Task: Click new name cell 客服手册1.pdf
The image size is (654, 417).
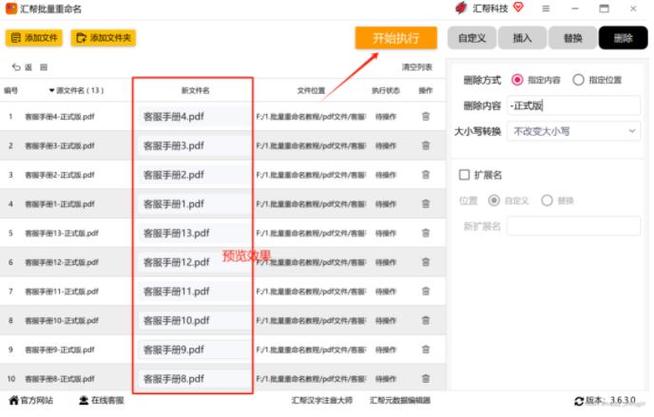Action: (x=193, y=204)
